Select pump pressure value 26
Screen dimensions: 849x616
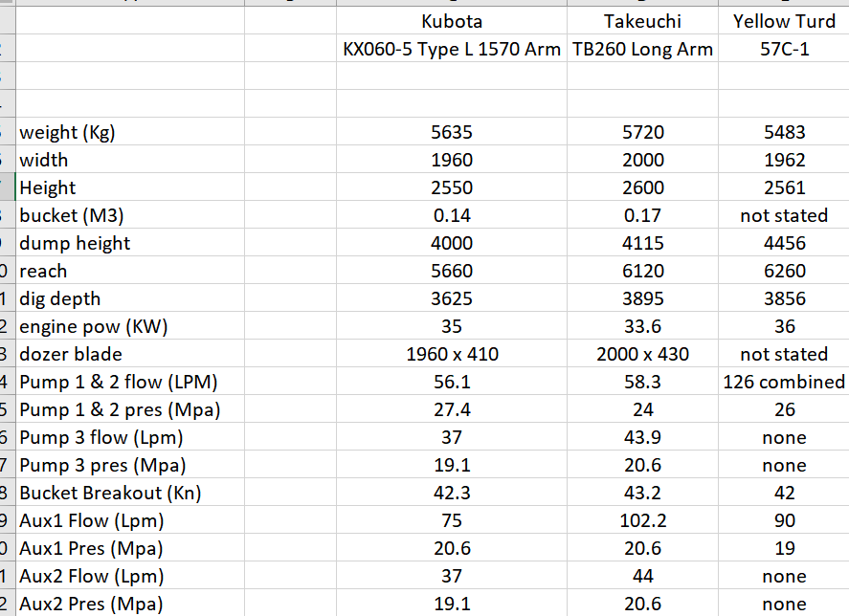784,409
